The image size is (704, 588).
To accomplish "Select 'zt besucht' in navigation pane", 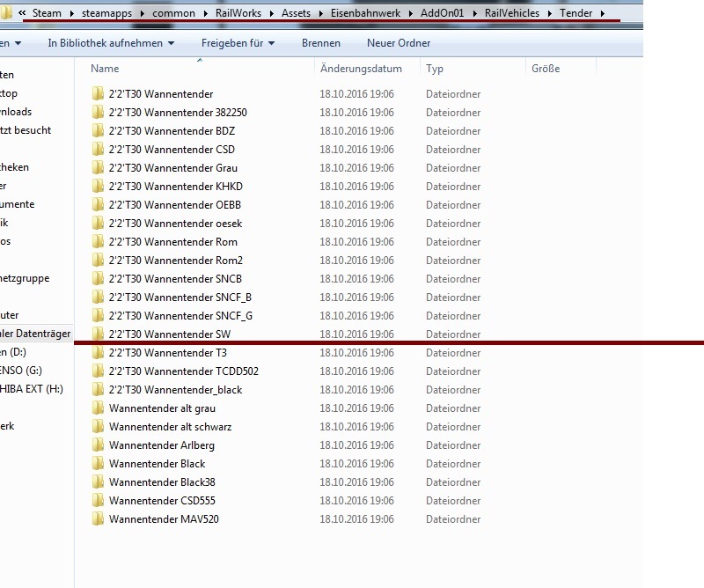I will (x=26, y=130).
